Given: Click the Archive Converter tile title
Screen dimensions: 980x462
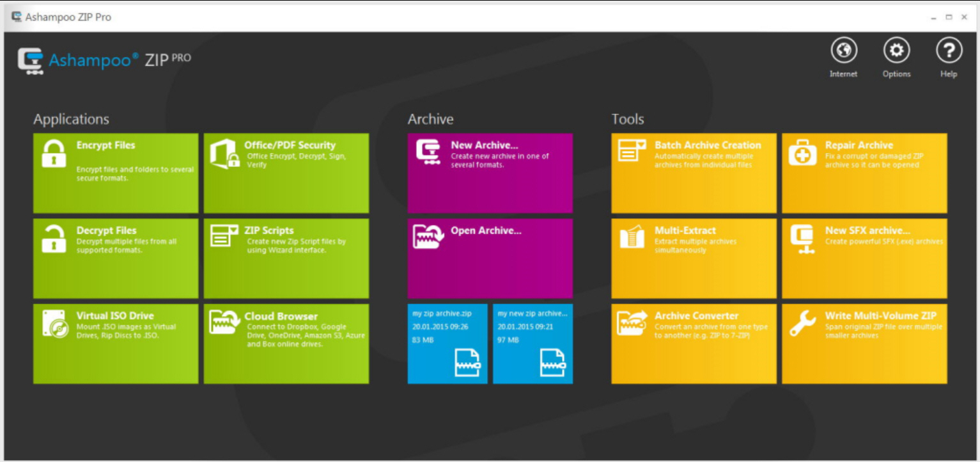Looking at the screenshot, I should coord(696,316).
